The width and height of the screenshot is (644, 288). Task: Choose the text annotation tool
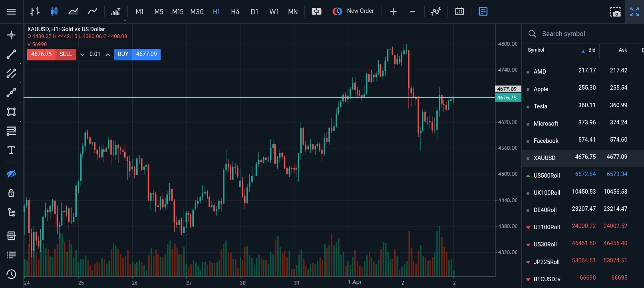click(11, 150)
